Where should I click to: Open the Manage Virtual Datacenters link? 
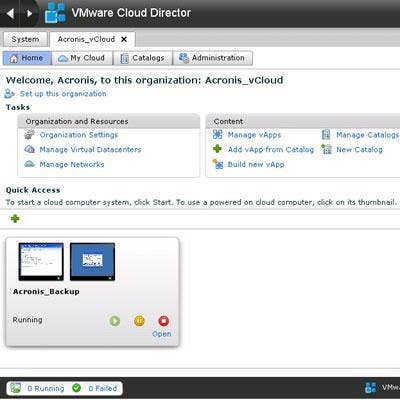[90, 149]
